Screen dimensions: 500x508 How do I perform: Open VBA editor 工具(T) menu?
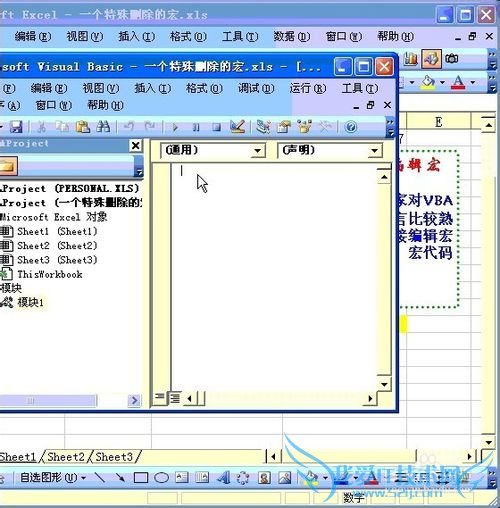[360, 88]
